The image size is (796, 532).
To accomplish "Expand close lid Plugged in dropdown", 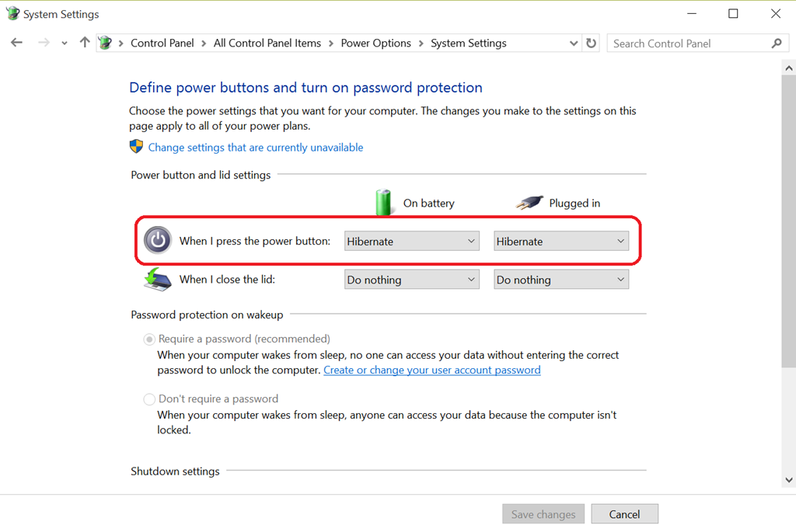I will 560,280.
